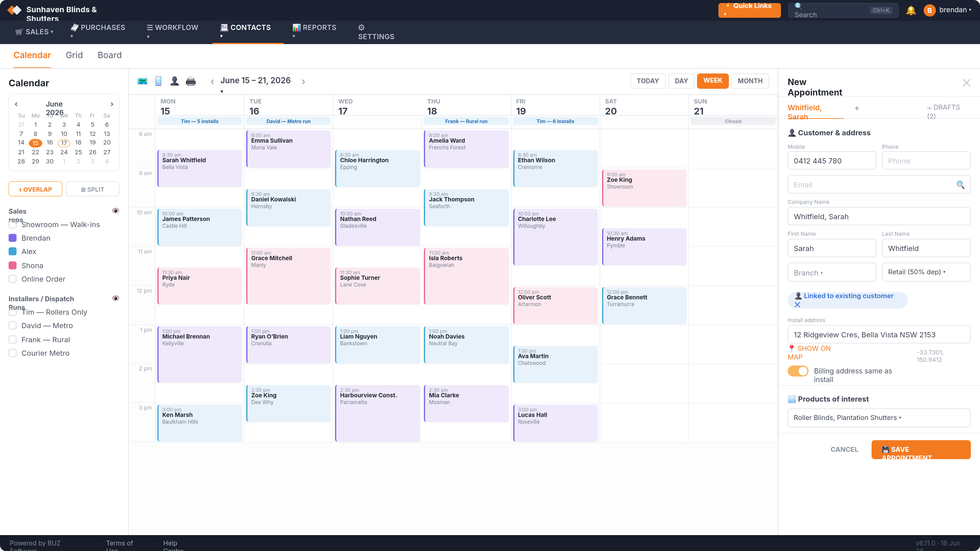Check Courier Metro checkbox

click(13, 353)
